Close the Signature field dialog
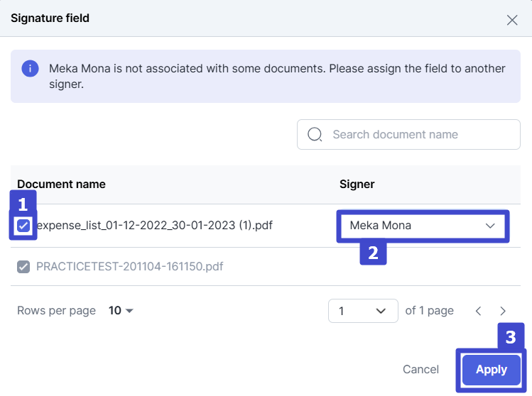 pos(512,20)
